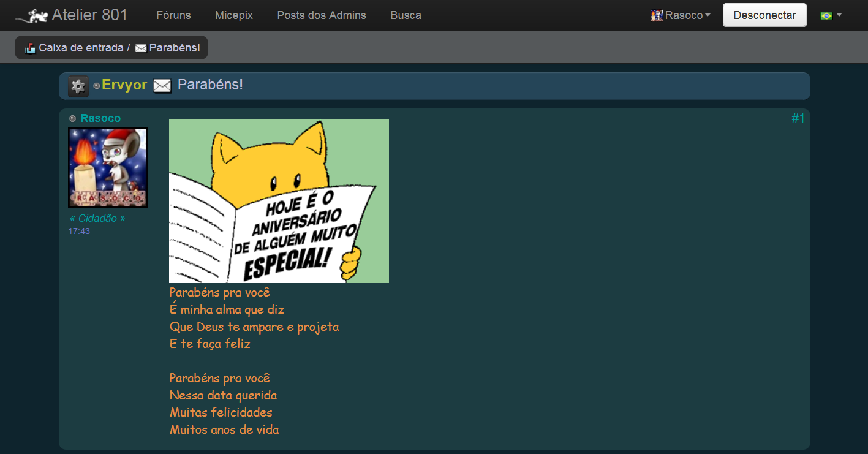Open Rasoco author name in message
Screen dimensions: 868x454
[x=100, y=118]
